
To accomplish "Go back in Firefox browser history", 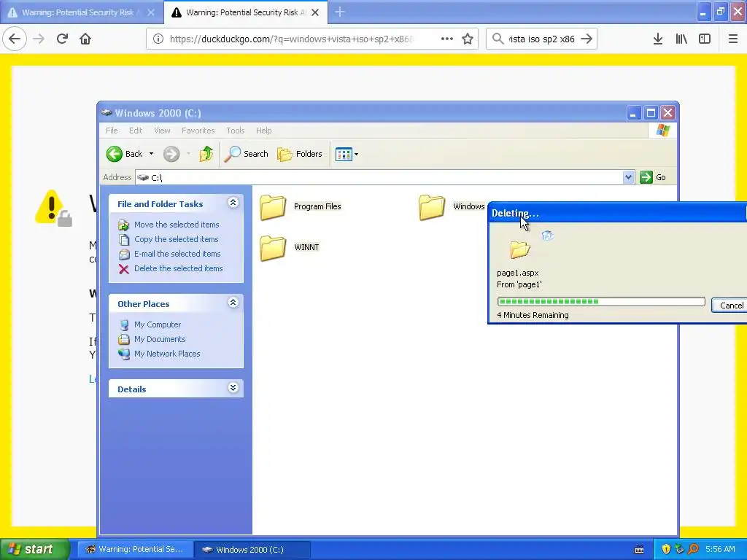I will pyautogui.click(x=15, y=39).
